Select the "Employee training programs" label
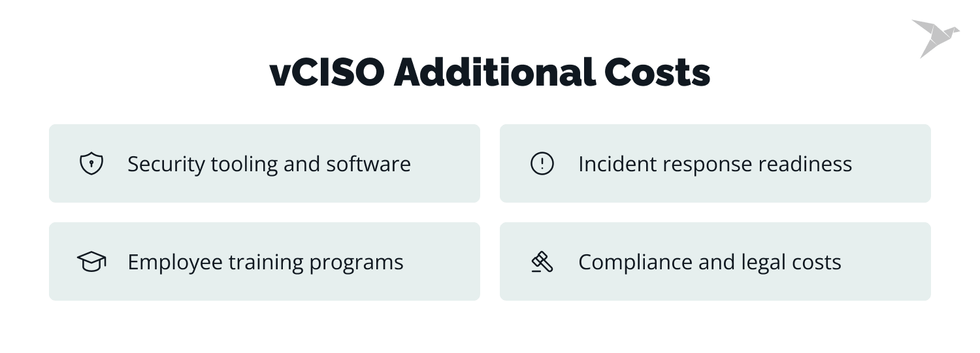 coord(265,262)
